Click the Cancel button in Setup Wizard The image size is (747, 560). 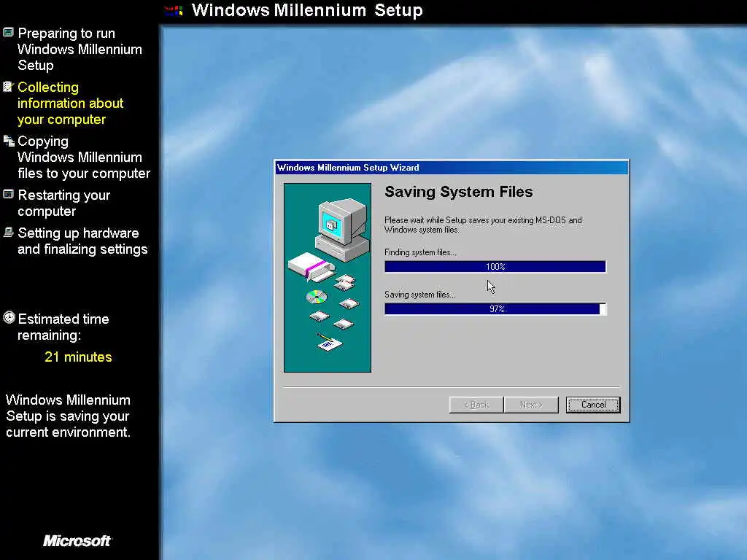tap(593, 405)
